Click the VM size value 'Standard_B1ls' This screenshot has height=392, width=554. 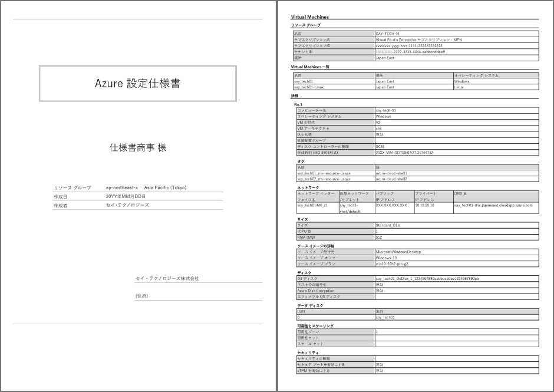click(388, 225)
